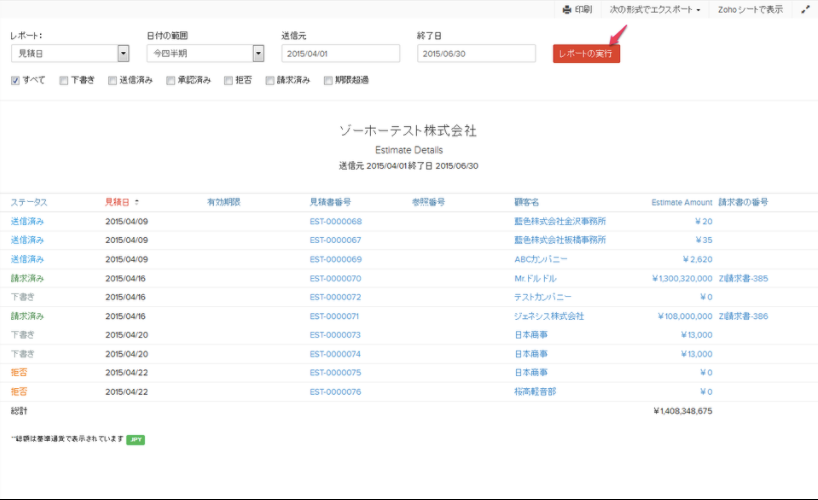Open the 次の形式でエクスポート export menu
The height and width of the screenshot is (500, 818).
tap(655, 9)
